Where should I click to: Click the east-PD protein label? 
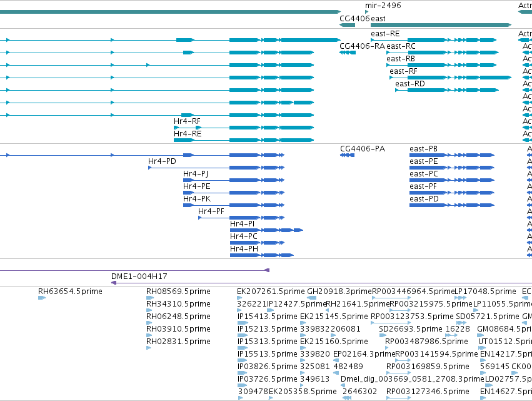pos(424,199)
